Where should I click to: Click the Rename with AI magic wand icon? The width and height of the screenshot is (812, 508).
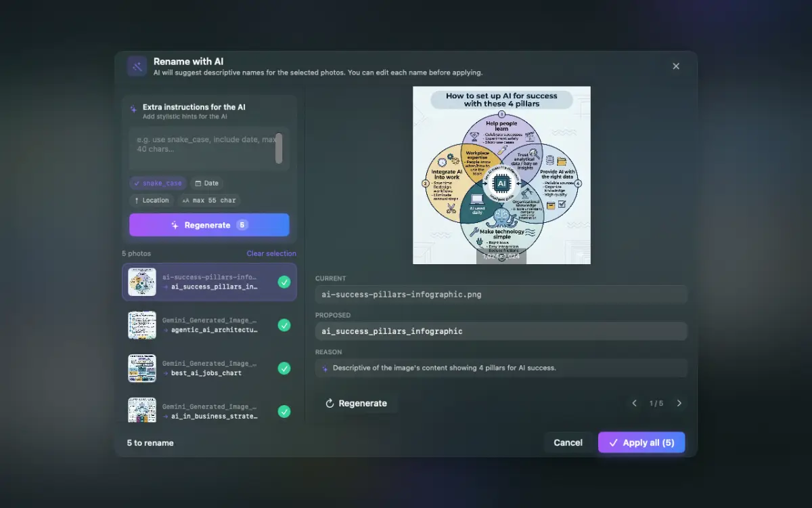tap(137, 66)
